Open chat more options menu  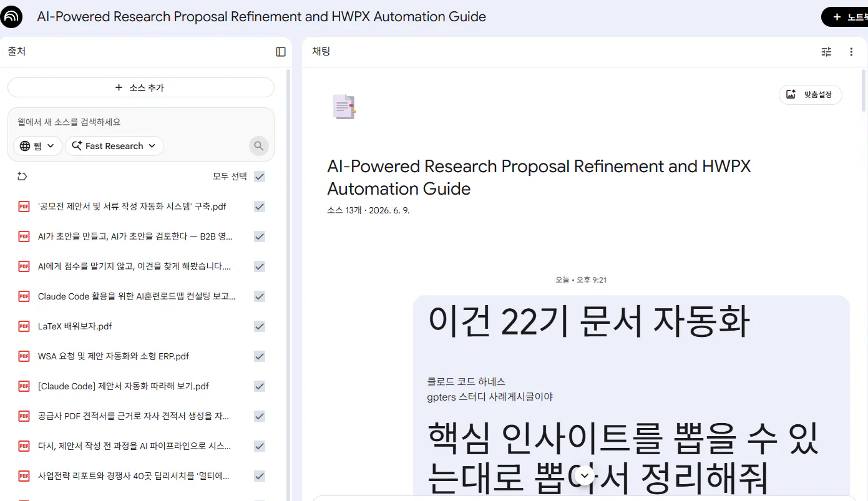pos(851,52)
